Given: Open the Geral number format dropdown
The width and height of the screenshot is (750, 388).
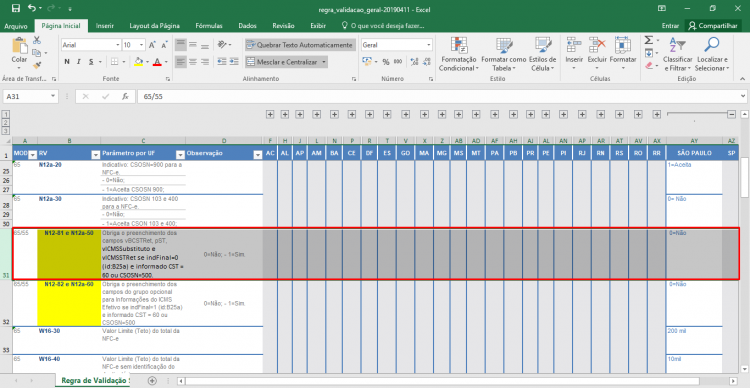Looking at the screenshot, I should coord(429,45).
